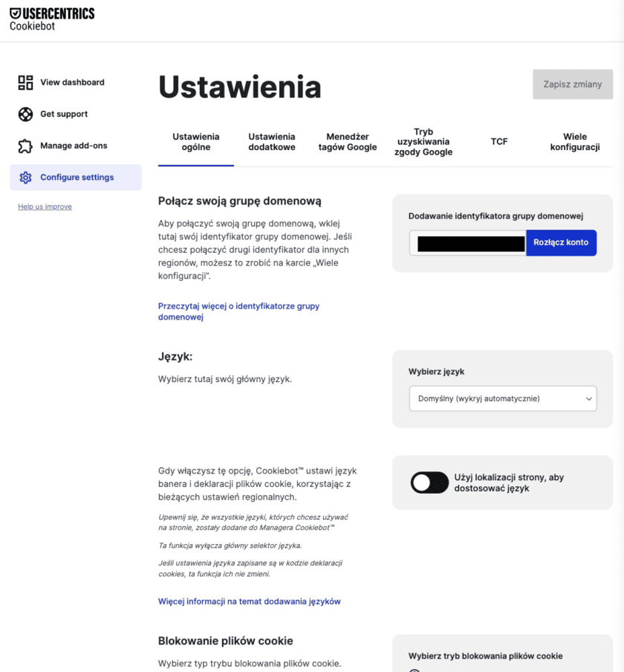Open the Manage add-ons icon

point(25,146)
